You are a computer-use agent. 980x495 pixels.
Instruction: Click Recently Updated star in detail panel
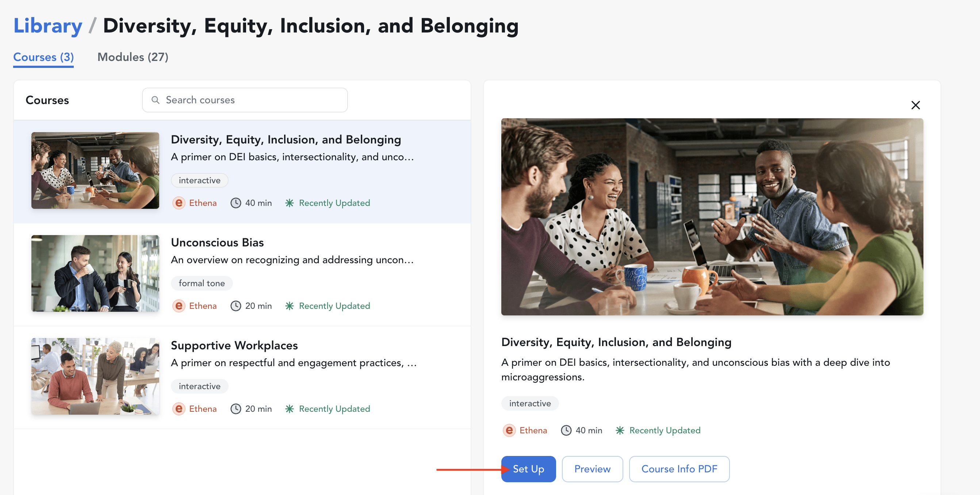[x=620, y=430]
